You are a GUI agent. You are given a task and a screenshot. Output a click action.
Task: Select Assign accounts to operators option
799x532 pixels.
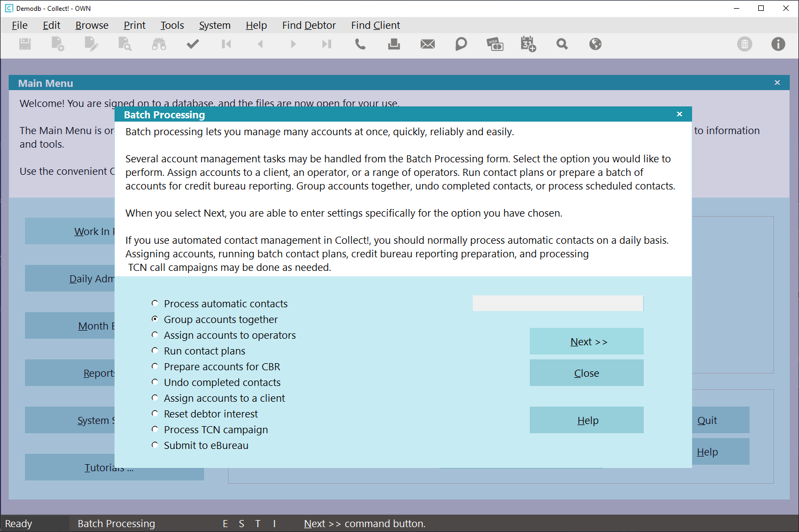tap(224, 335)
